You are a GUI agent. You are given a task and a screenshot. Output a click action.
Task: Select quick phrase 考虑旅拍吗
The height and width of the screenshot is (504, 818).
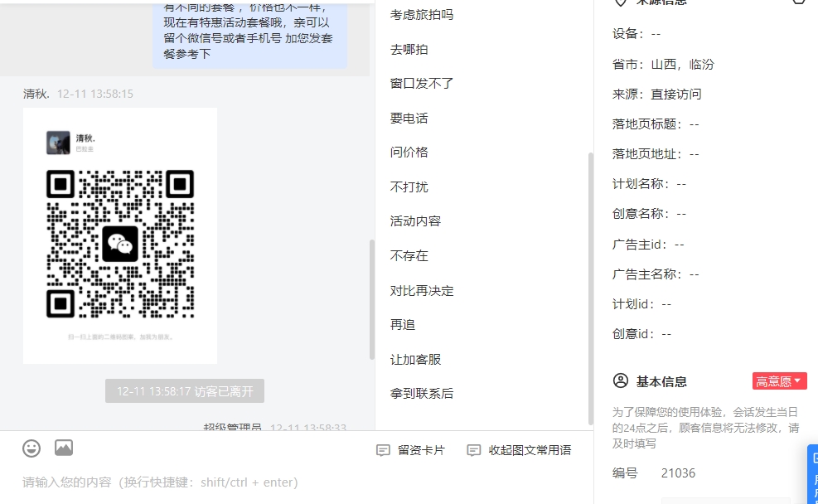(x=422, y=15)
